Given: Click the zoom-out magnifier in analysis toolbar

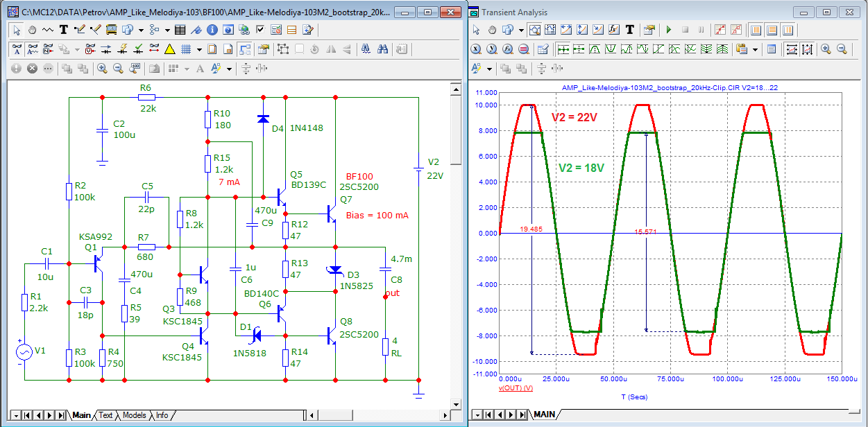Looking at the screenshot, I should point(842,49).
